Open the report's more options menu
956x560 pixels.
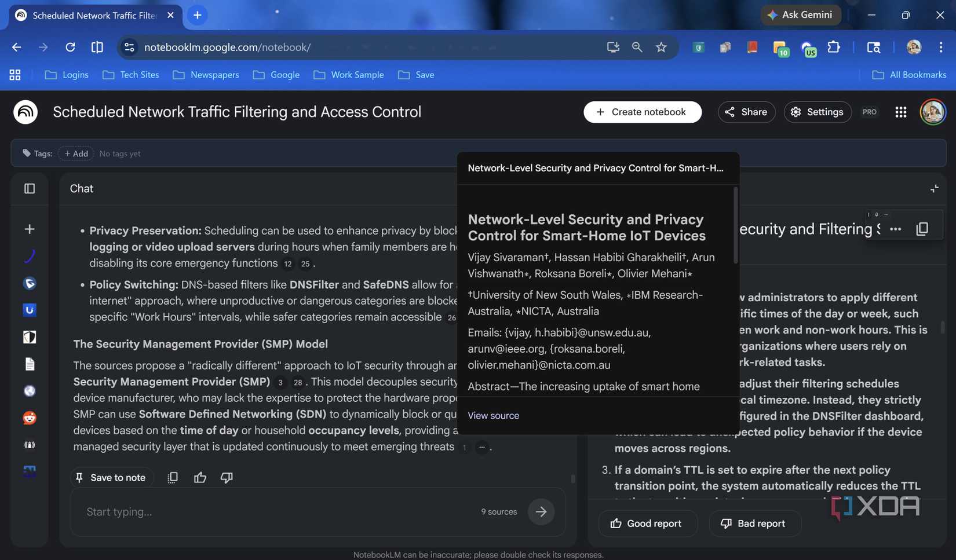[895, 229]
